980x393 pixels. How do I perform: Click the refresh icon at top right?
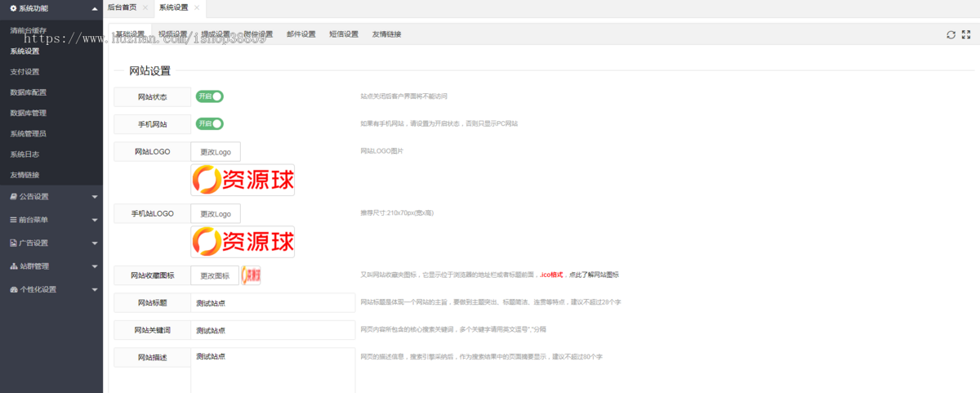pyautogui.click(x=951, y=34)
